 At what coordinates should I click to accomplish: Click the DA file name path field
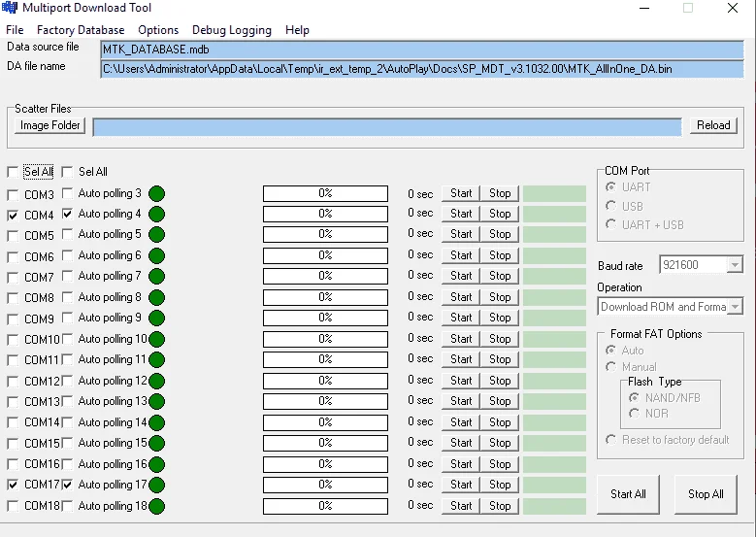[x=422, y=69]
